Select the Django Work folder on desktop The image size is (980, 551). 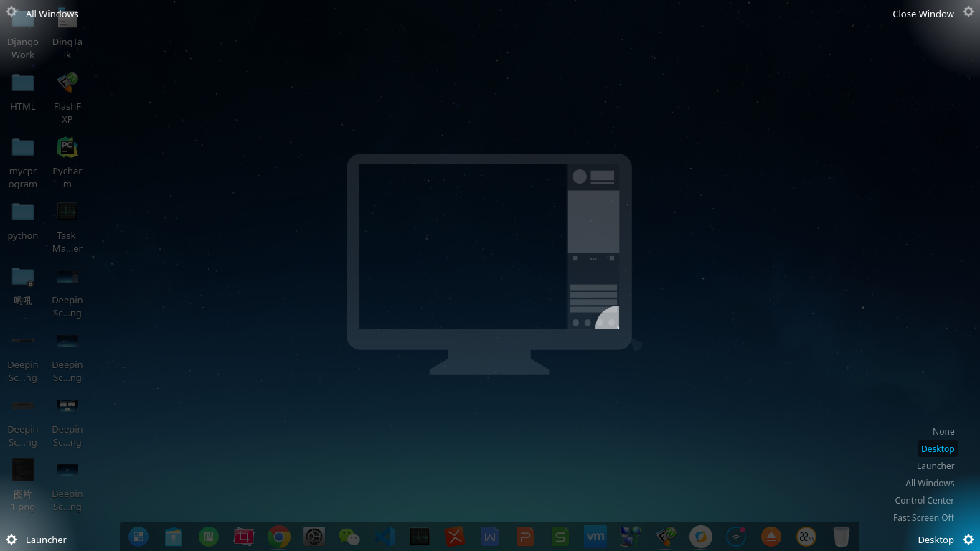coord(23,34)
